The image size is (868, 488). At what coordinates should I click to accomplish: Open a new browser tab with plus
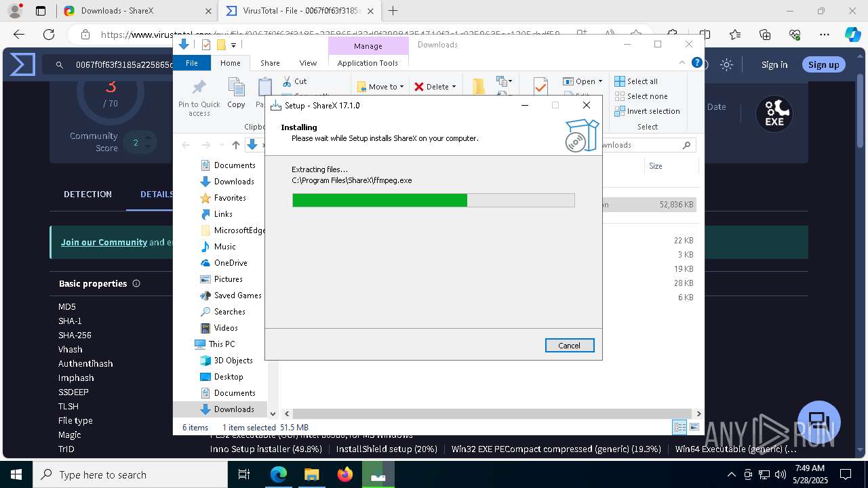[x=393, y=11]
